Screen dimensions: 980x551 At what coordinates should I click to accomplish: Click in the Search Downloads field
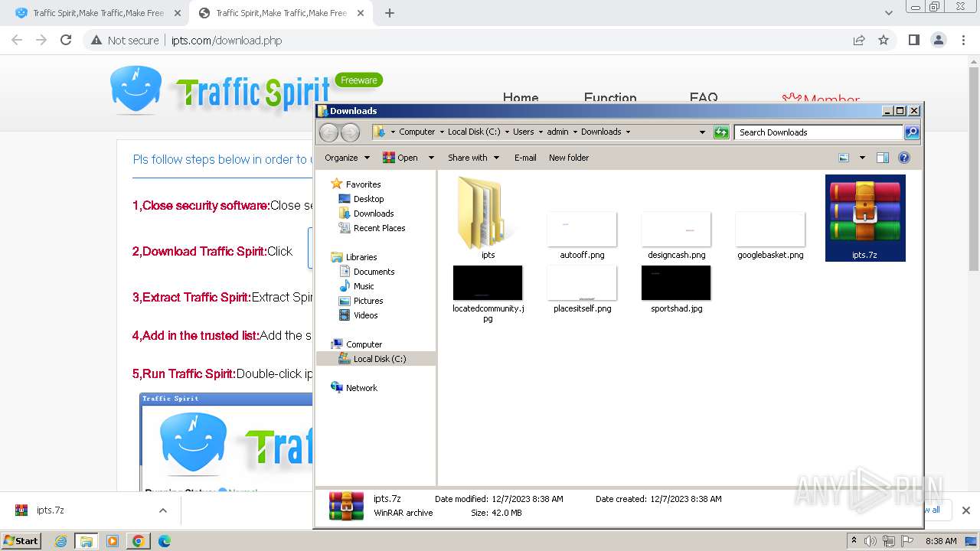tap(818, 132)
